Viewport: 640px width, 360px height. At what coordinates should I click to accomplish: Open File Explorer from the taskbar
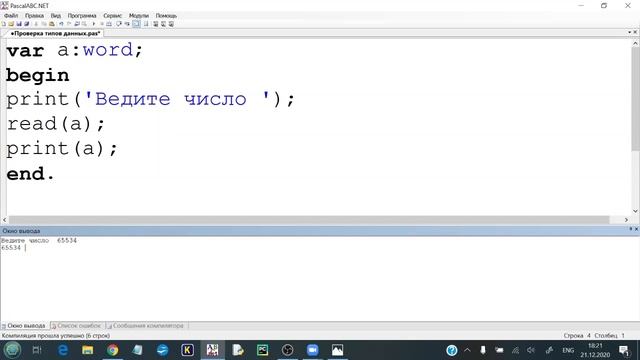87,350
